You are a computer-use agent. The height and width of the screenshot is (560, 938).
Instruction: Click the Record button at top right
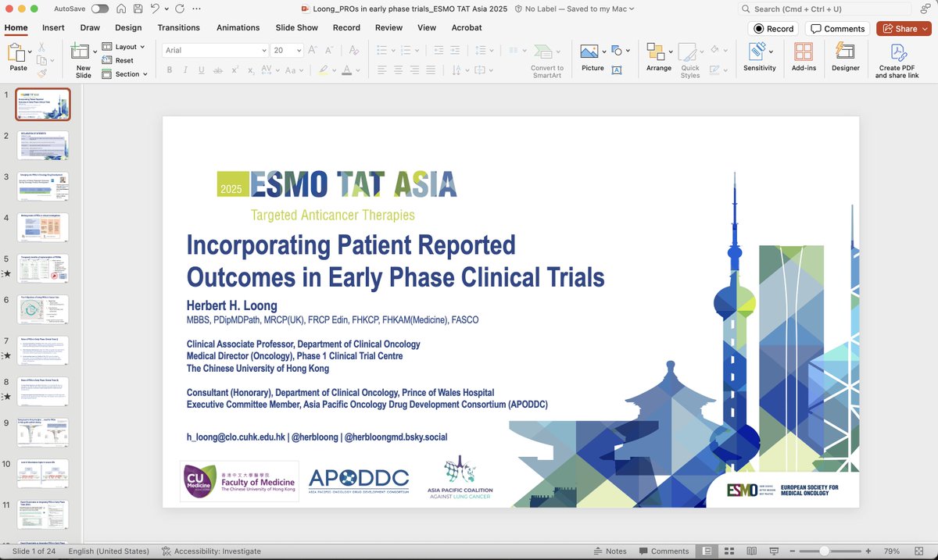(x=773, y=28)
